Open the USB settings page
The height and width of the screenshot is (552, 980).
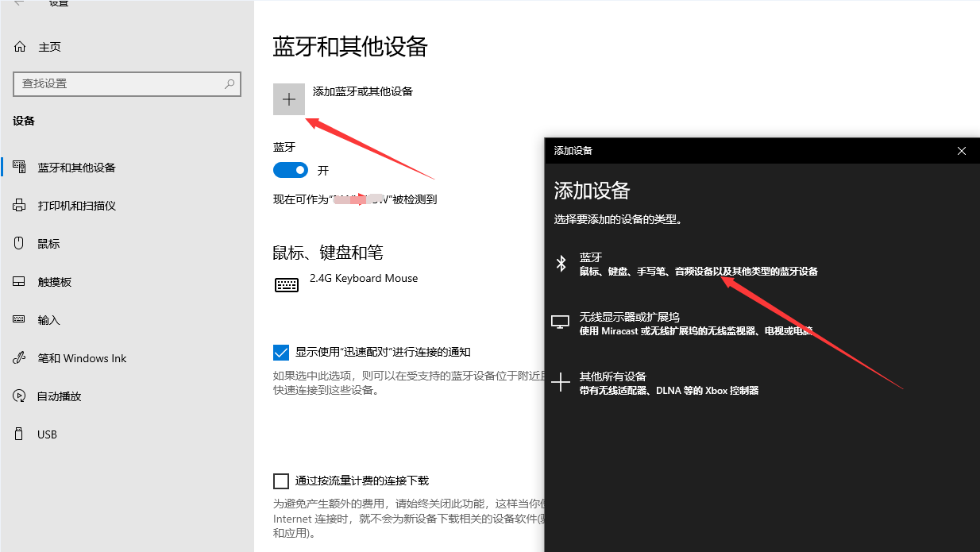pyautogui.click(x=47, y=434)
